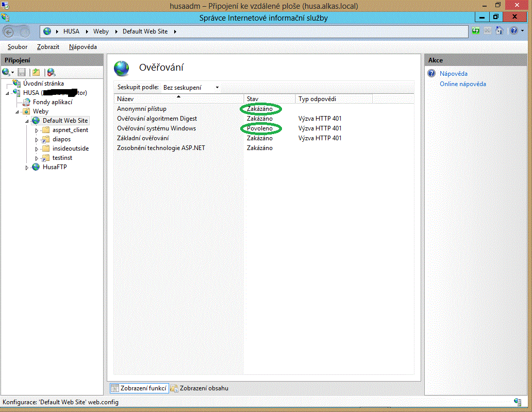Image resolution: width=532 pixels, height=412 pixels.
Task: Select Fondy aplikací in the tree
Action: point(52,102)
